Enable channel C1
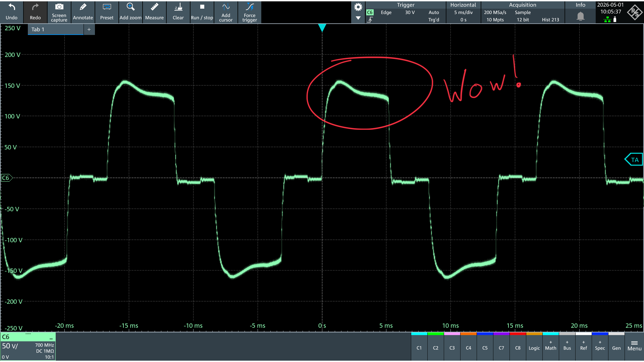Screen dimensions: 644x362 419,347
